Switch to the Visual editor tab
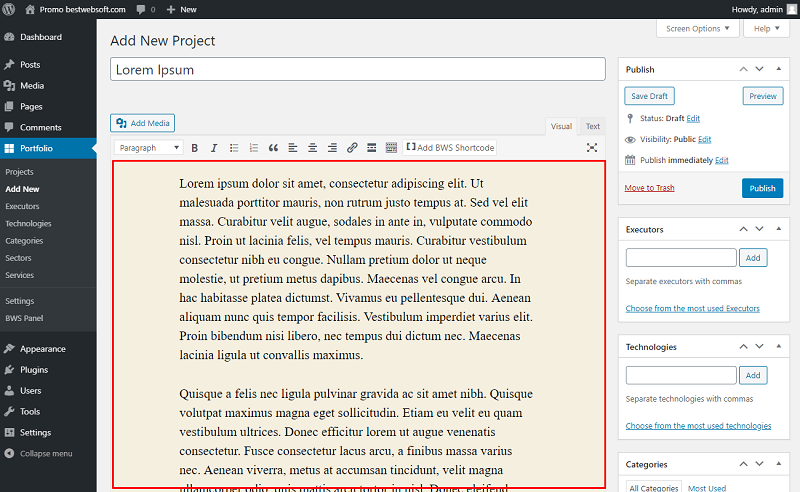This screenshot has height=492, width=800. (561, 126)
